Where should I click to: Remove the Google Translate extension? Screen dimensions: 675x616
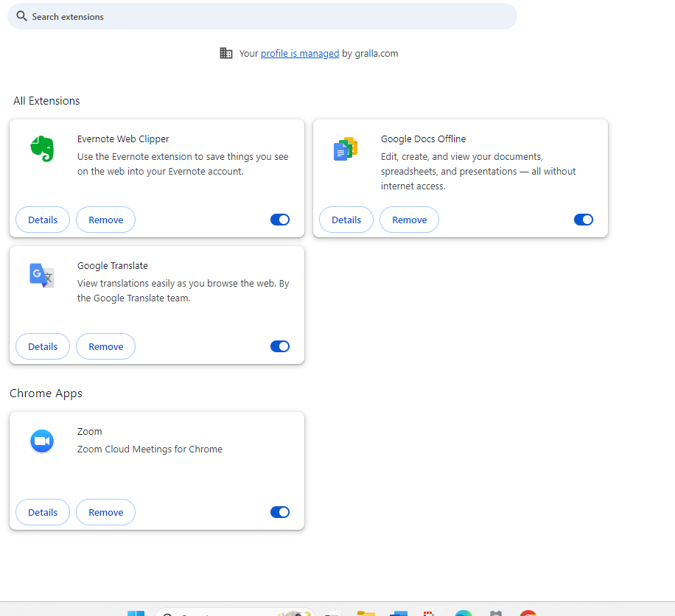pyautogui.click(x=106, y=346)
